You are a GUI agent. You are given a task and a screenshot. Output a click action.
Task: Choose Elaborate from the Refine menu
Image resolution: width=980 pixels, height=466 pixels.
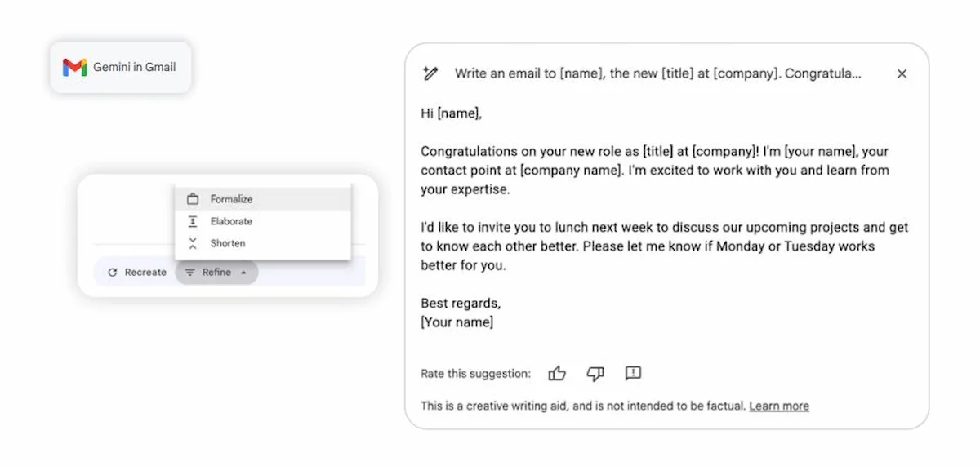231,221
